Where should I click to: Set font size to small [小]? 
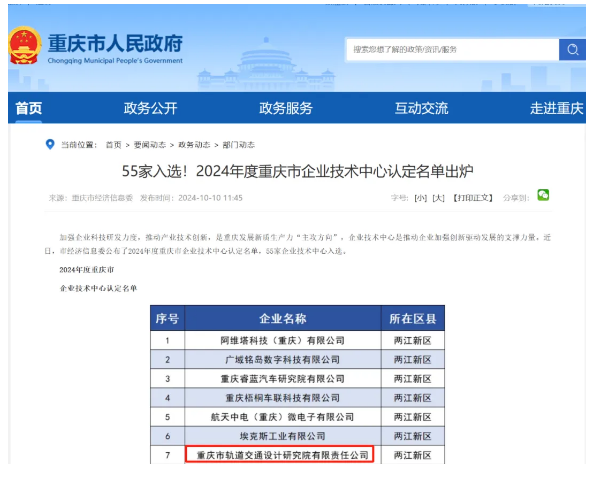pyautogui.click(x=421, y=198)
